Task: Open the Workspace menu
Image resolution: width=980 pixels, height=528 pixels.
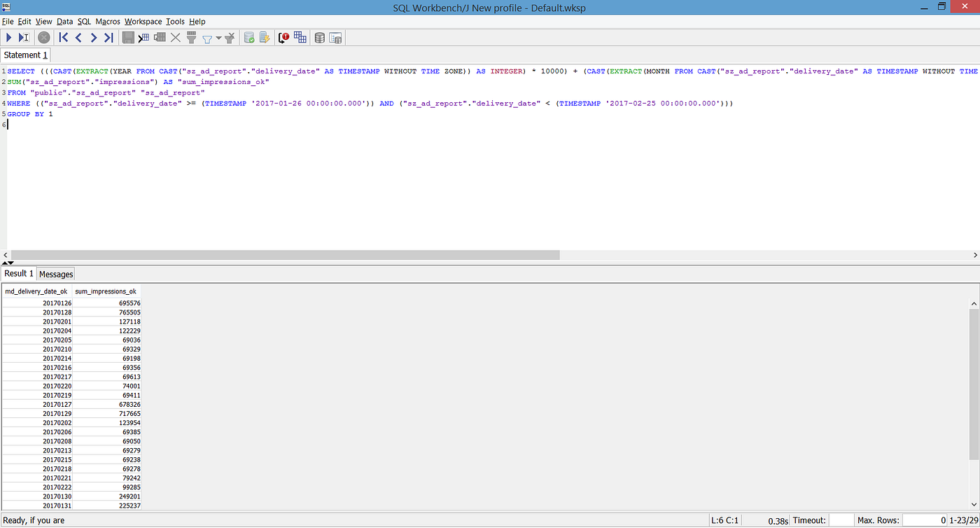Action: click(x=143, y=22)
